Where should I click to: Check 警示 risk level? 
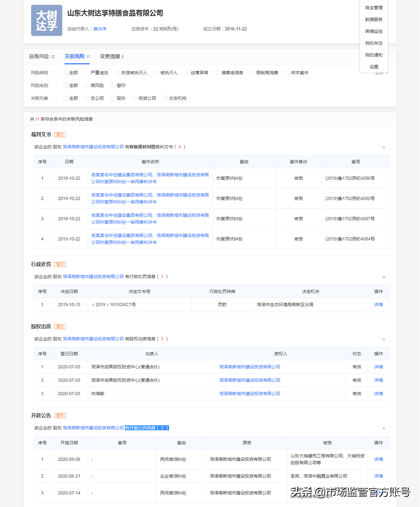(113, 86)
